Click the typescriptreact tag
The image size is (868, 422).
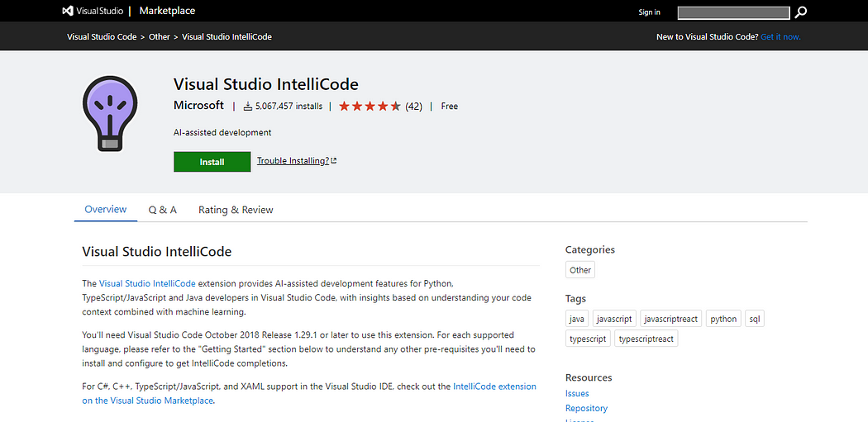pyautogui.click(x=646, y=339)
